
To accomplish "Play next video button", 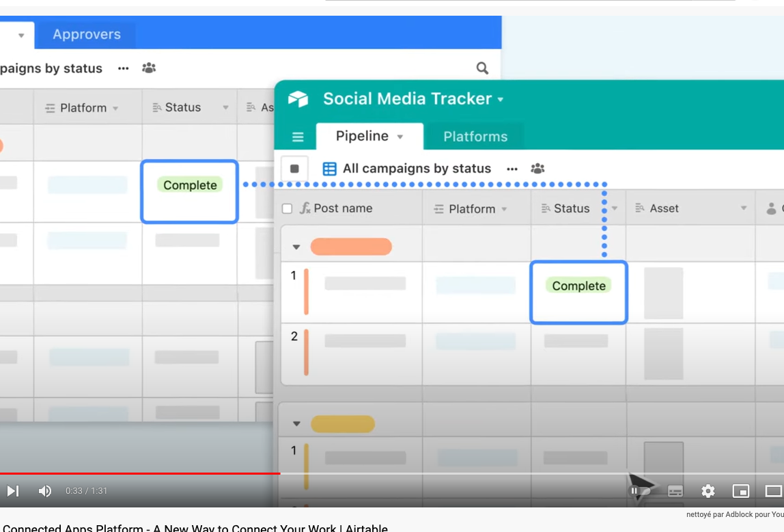I will pyautogui.click(x=13, y=491).
